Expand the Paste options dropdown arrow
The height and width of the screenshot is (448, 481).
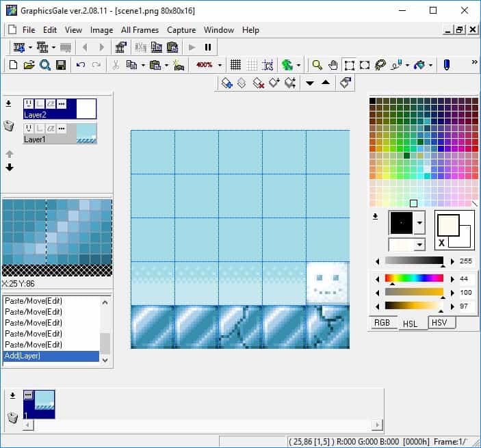pos(166,65)
